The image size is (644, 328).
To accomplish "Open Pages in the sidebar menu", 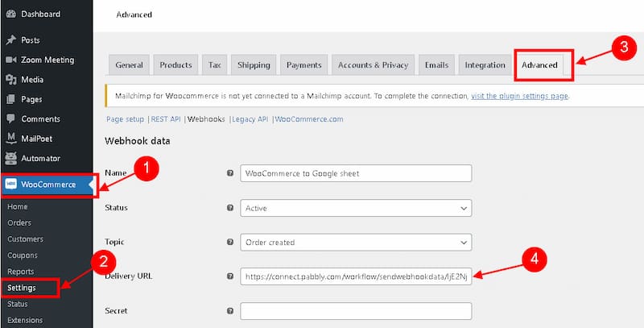I will (x=31, y=99).
